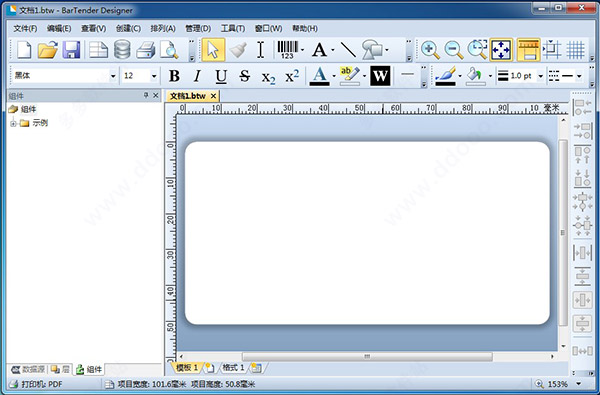Click the zoom in magnifier icon
This screenshot has width=600, height=395.
pyautogui.click(x=430, y=50)
